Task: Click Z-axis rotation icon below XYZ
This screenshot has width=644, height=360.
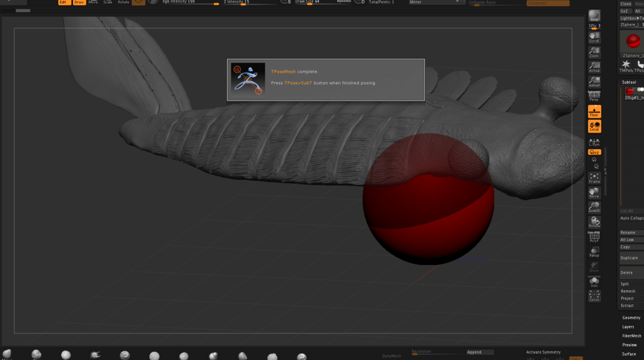Action: pyautogui.click(x=596, y=166)
